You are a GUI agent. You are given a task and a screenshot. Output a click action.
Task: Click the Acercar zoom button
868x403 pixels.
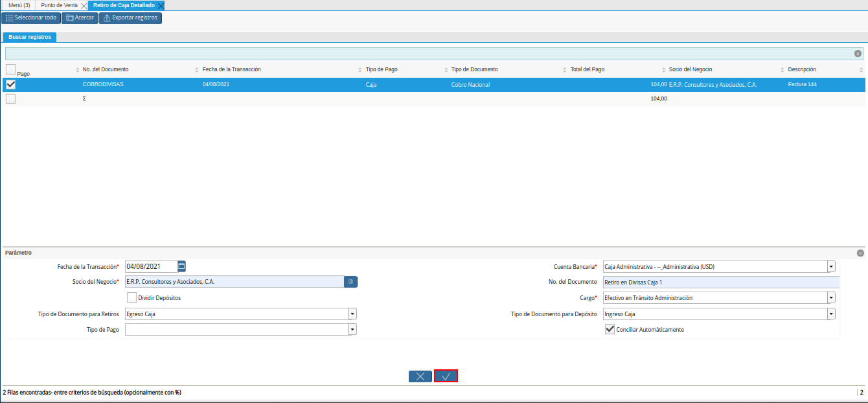(x=80, y=18)
